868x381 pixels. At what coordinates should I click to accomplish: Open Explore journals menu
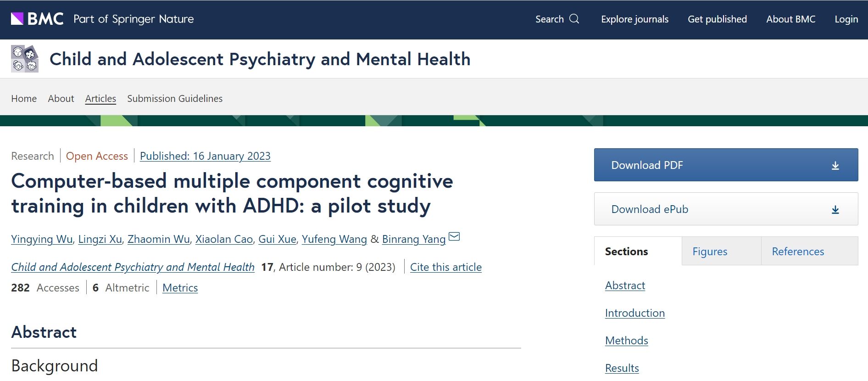tap(634, 19)
